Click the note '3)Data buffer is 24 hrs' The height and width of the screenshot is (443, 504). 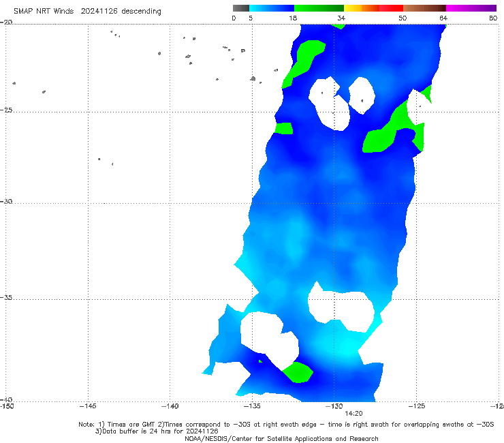click(x=157, y=431)
